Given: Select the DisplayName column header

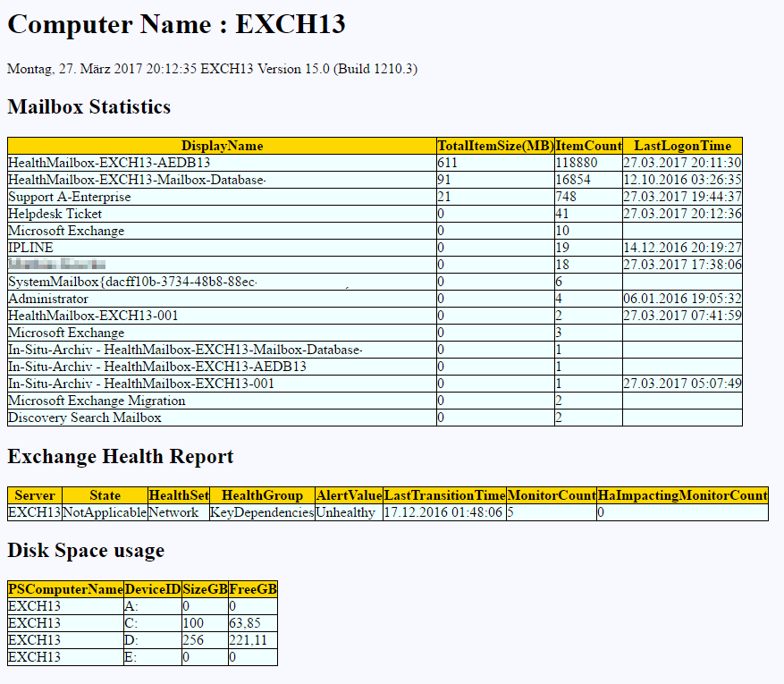Looking at the screenshot, I should [221, 145].
